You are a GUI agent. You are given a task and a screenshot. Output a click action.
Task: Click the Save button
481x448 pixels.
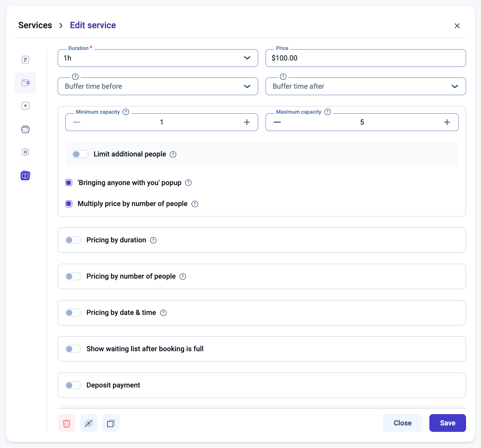(x=448, y=423)
